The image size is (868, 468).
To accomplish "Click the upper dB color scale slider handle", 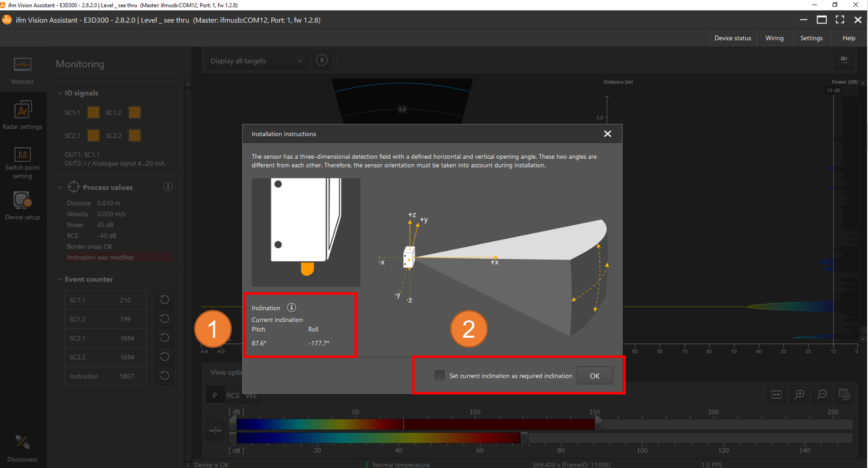I will point(598,424).
